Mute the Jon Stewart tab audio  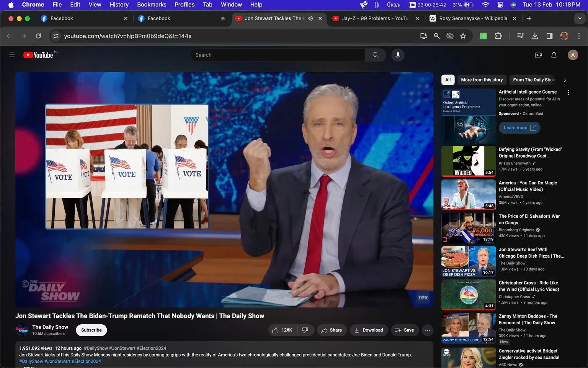pos(310,18)
